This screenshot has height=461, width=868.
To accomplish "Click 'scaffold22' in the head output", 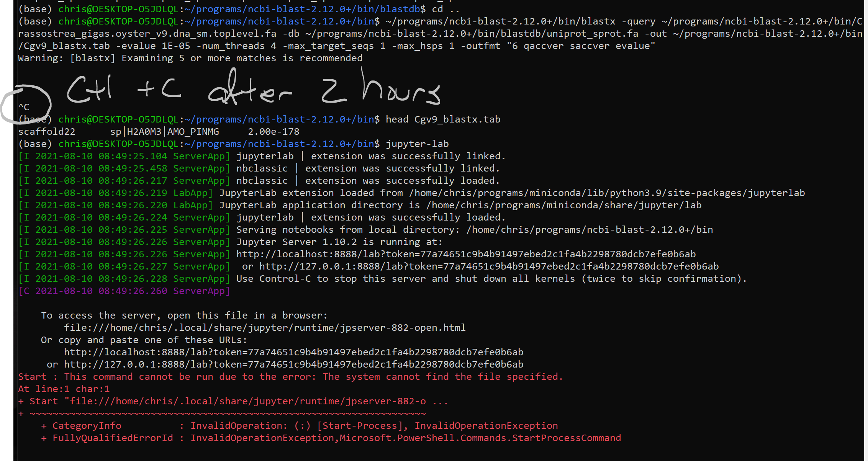I will pyautogui.click(x=47, y=132).
